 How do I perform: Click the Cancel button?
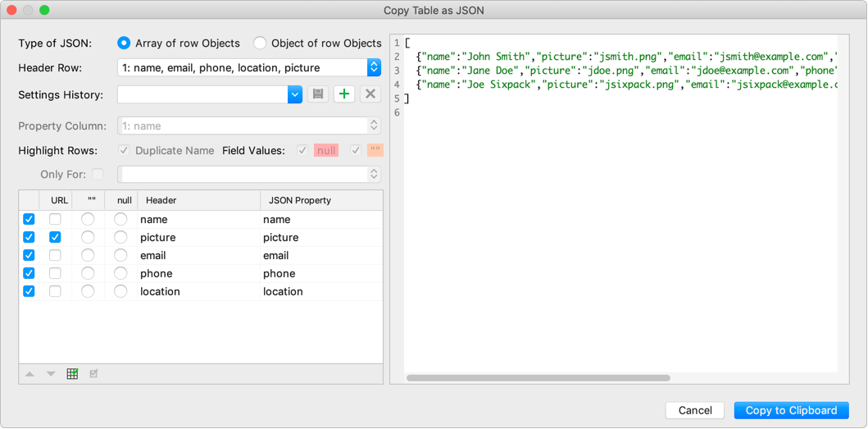tap(695, 410)
